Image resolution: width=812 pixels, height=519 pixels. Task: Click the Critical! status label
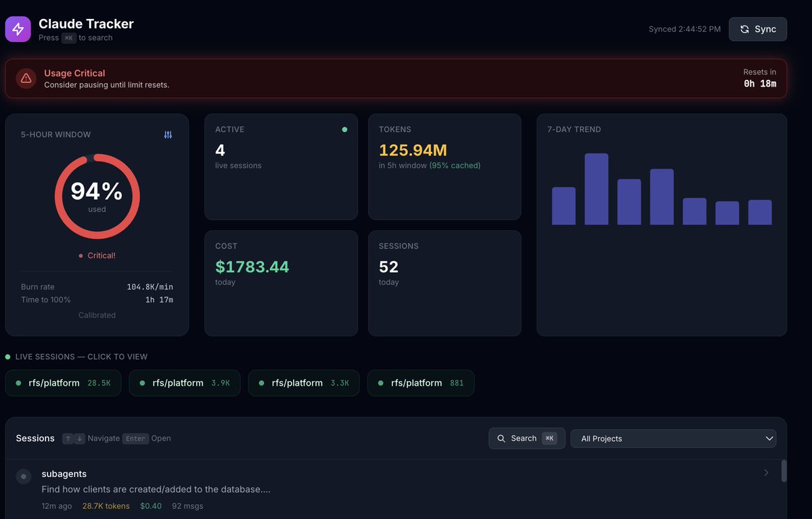[x=101, y=256]
